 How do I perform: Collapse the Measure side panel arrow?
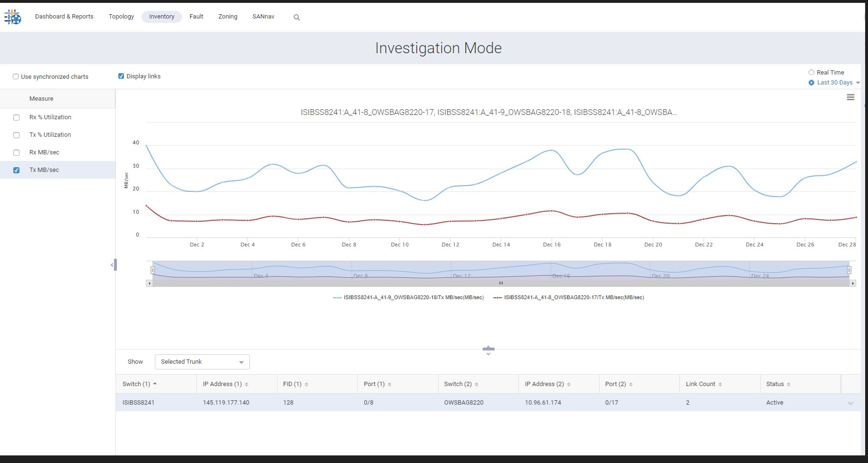pos(112,265)
